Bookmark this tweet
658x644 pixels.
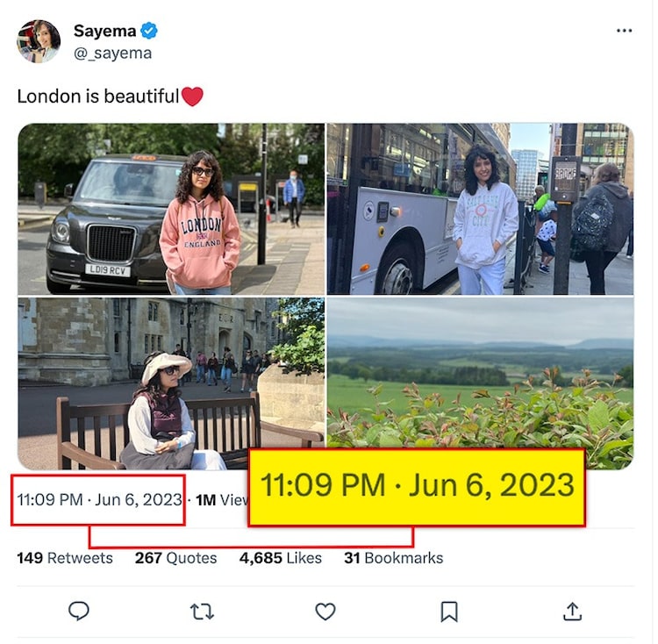tap(448, 611)
